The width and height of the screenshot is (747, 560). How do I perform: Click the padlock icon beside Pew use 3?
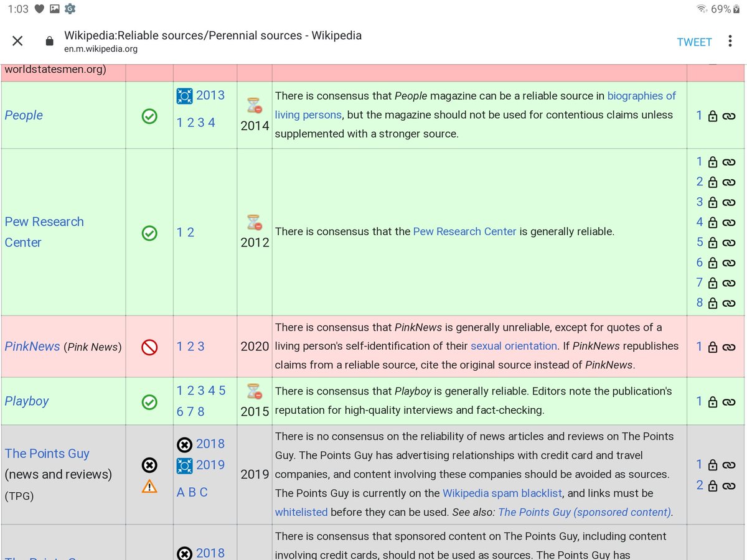tap(713, 202)
